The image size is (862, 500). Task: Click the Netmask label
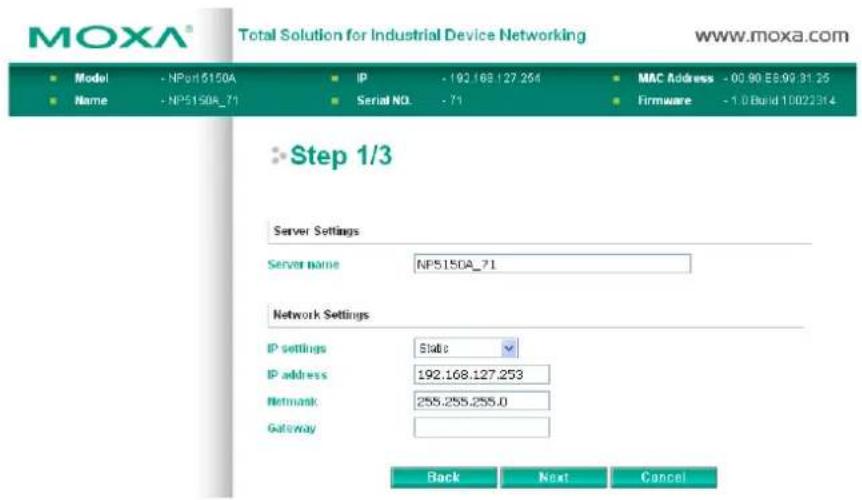[292, 402]
